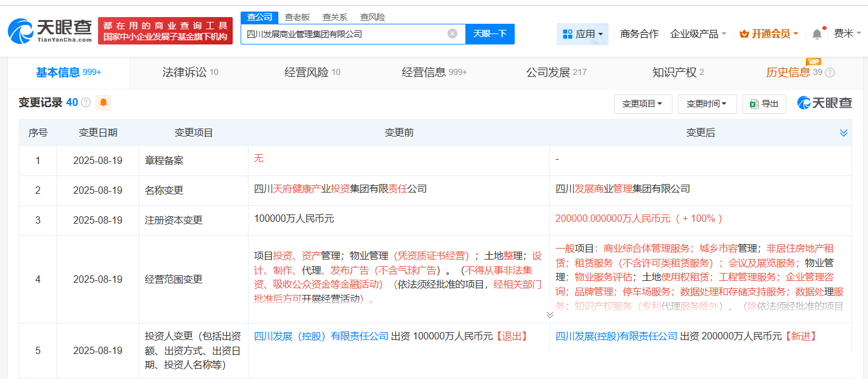Expand the truncated 经营范围变更 content

(549, 314)
